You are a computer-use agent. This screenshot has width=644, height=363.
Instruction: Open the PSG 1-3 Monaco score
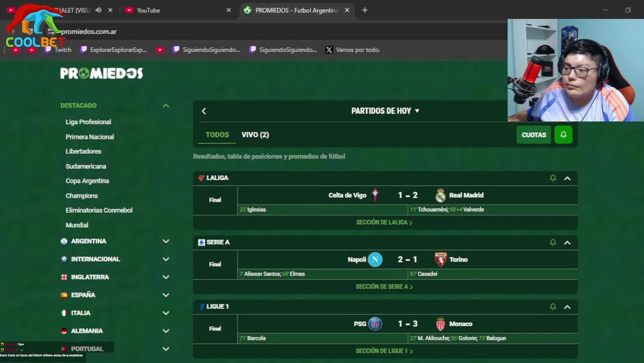[x=407, y=324]
